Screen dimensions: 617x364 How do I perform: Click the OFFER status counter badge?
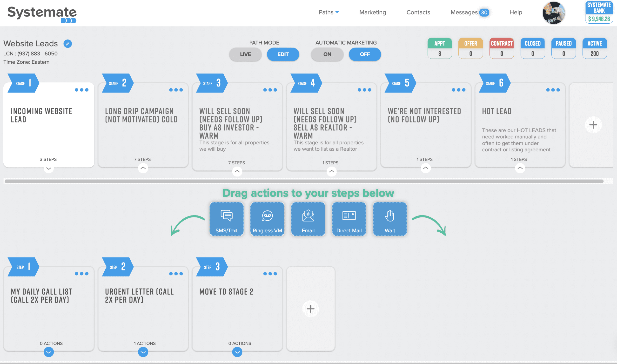[x=470, y=48]
